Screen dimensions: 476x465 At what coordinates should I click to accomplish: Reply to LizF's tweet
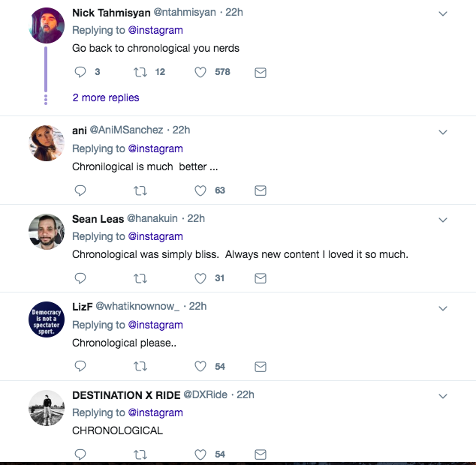81,366
